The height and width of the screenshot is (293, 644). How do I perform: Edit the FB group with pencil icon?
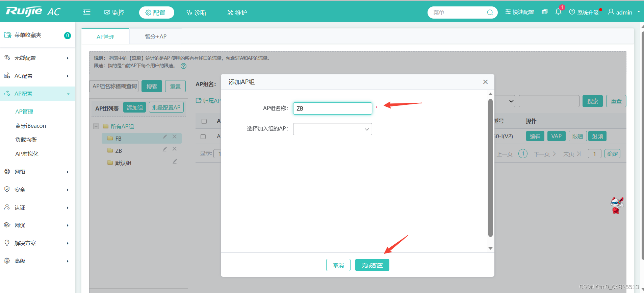[164, 137]
